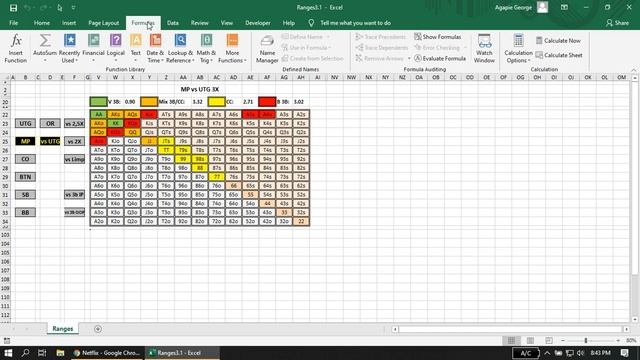Switch to the Data ribbon tab

click(173, 23)
